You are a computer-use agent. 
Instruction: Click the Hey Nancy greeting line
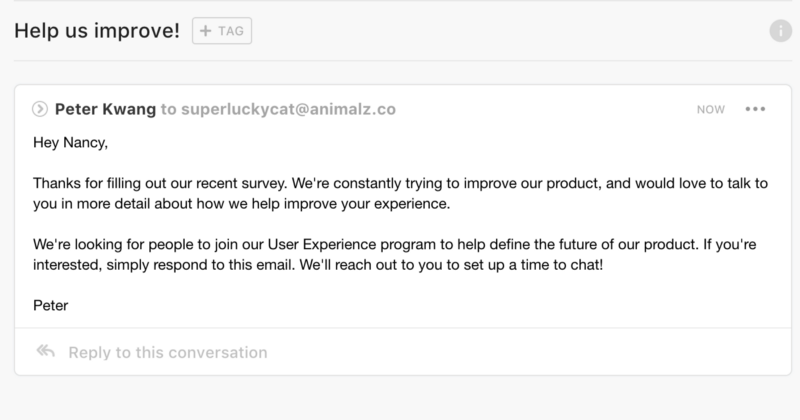pyautogui.click(x=69, y=143)
